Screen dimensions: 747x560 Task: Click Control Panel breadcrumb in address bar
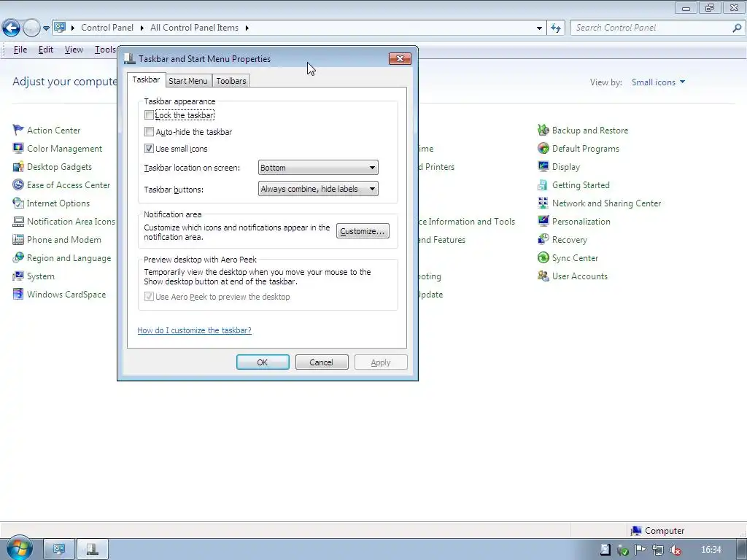click(x=107, y=28)
